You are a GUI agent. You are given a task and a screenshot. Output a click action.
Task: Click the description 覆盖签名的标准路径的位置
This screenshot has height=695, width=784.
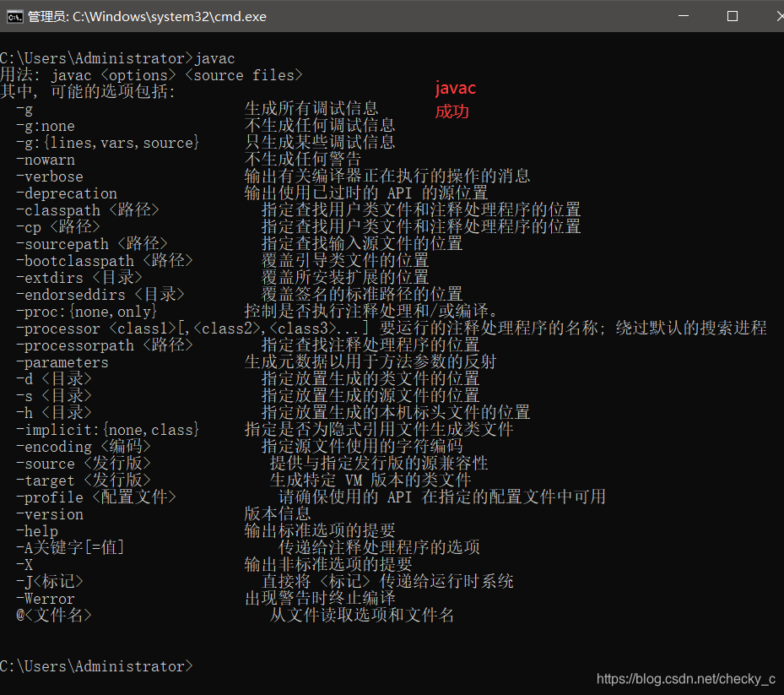[362, 295]
